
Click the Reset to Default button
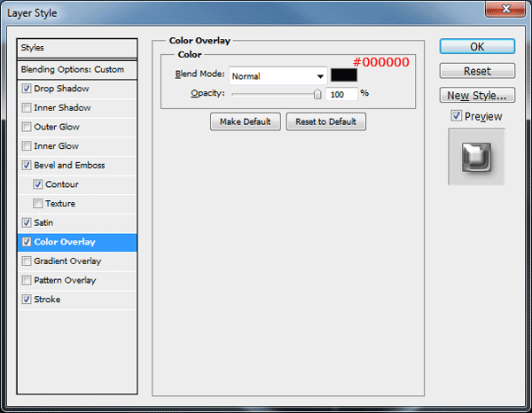click(x=325, y=121)
